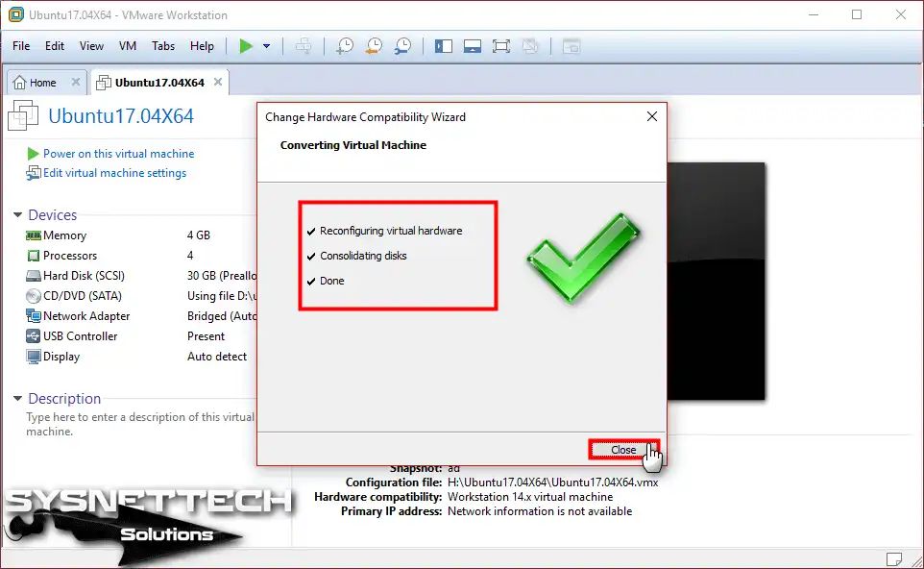
Task: Close the Ubuntu17.04X64 tab with its X
Action: (x=218, y=82)
